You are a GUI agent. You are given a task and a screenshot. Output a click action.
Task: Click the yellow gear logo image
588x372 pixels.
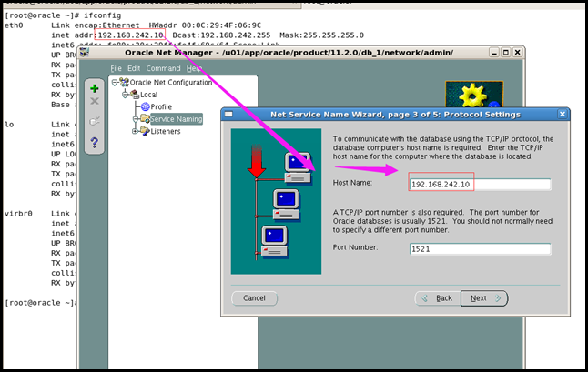point(474,95)
